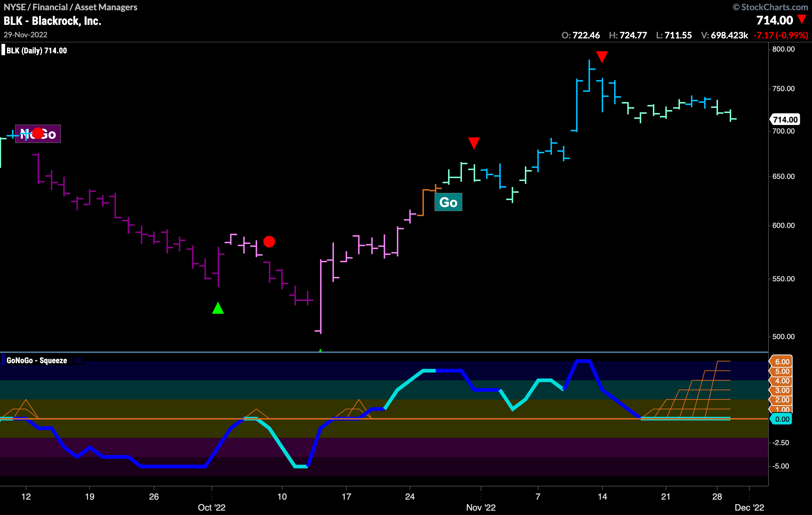This screenshot has height=515, width=812.
Task: Click the -2.50 oscillator axis label
Action: 781,443
